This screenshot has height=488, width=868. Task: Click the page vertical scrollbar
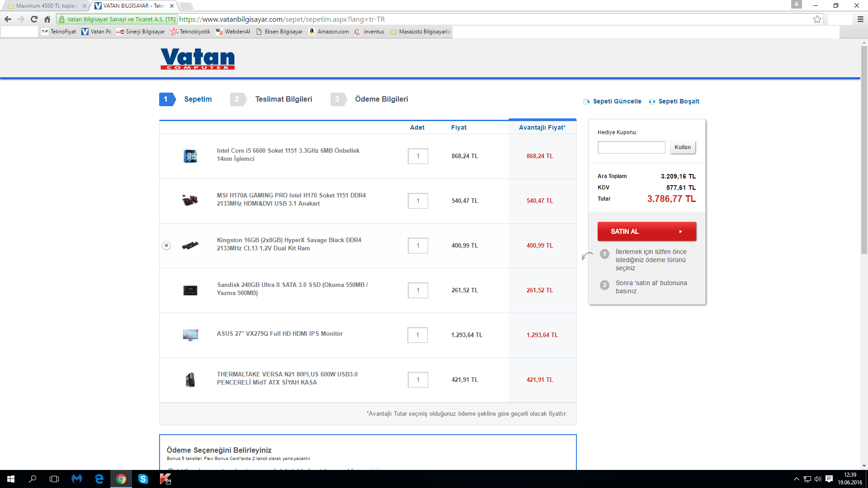pos(864,149)
